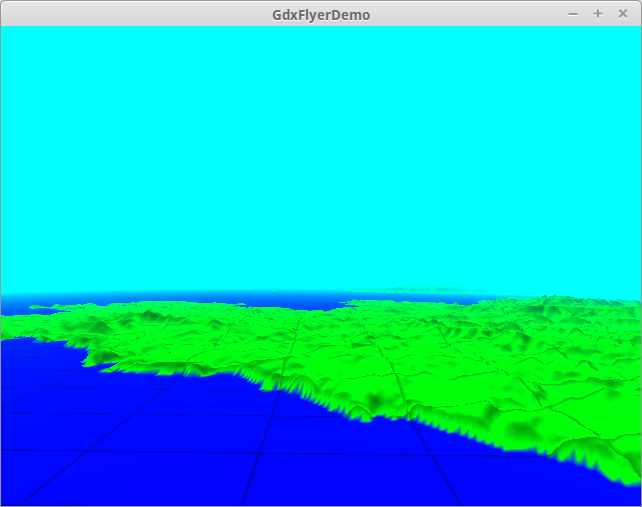This screenshot has width=642, height=507.
Task: Maximize the window using the plus button
Action: 598,13
